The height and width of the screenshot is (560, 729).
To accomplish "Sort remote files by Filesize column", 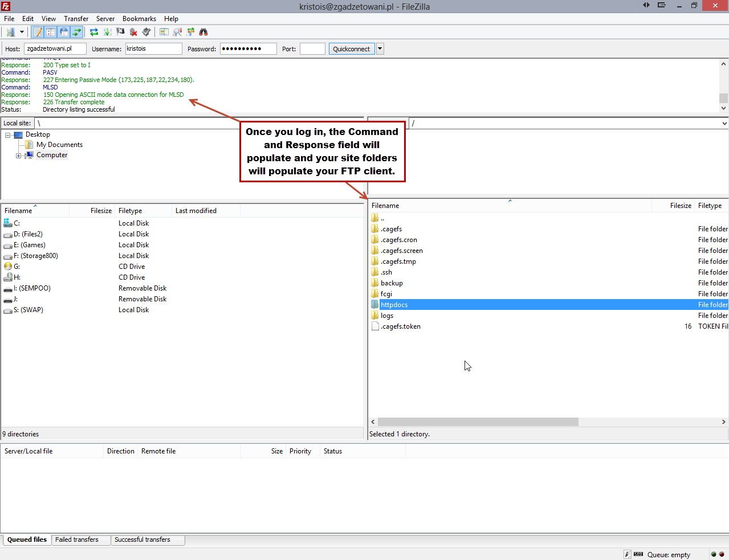I will click(x=674, y=206).
